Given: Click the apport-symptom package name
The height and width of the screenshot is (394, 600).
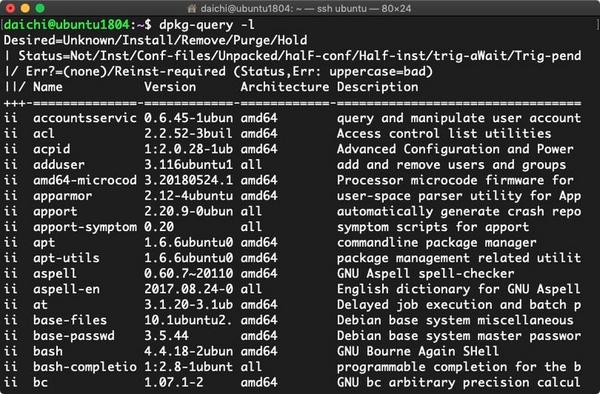Looking at the screenshot, I should (85, 227).
